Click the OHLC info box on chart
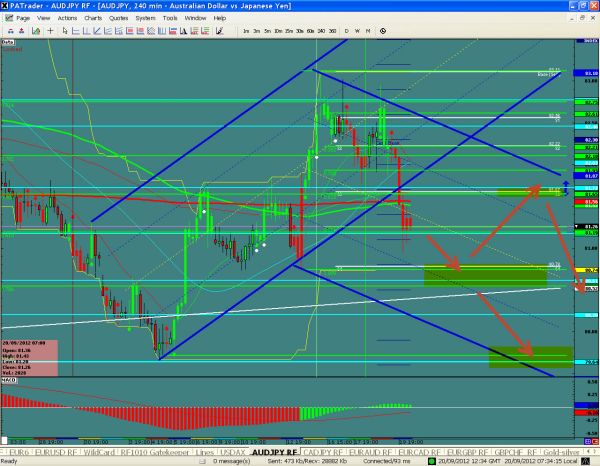This screenshot has width=600, height=466. point(28,362)
